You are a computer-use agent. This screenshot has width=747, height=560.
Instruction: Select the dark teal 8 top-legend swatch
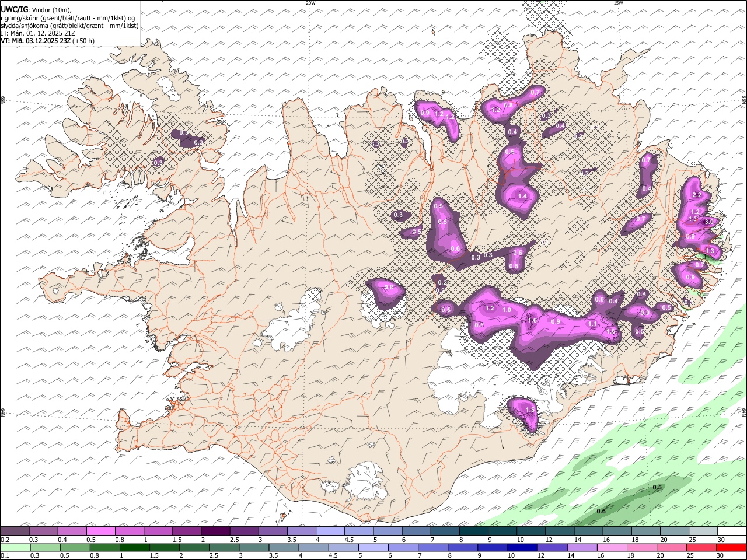click(473, 531)
